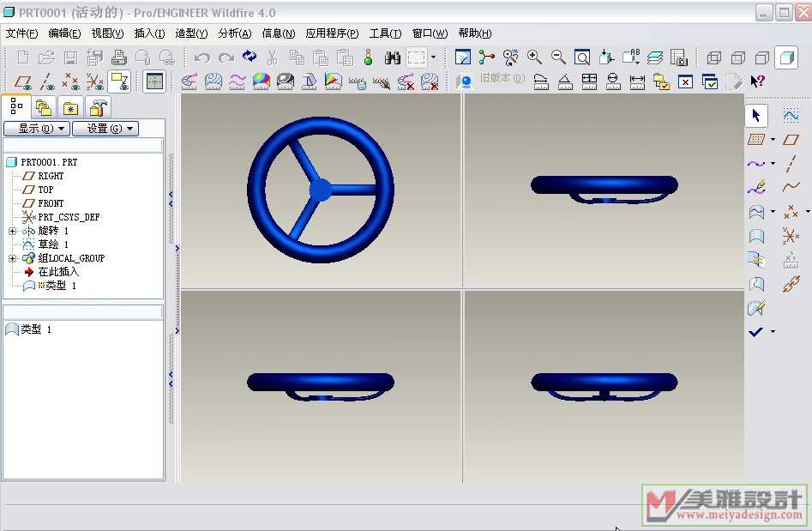
Task: Toggle annotation elements display
Action: coord(120,81)
